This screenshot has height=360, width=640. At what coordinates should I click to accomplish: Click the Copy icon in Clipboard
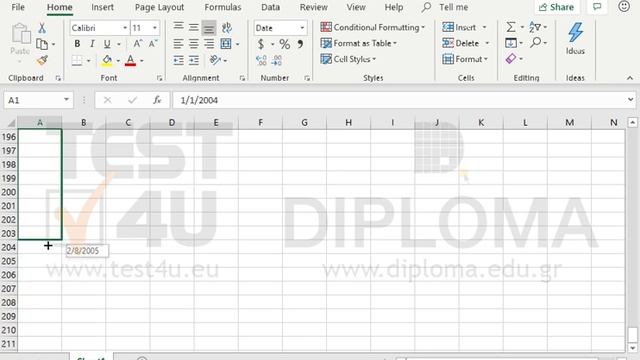click(42, 44)
